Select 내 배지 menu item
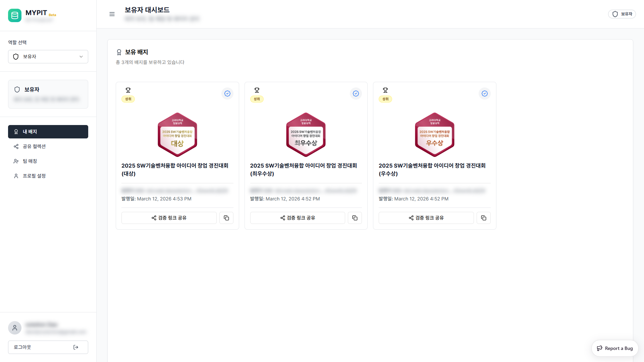This screenshot has width=644, height=362. pos(48,132)
